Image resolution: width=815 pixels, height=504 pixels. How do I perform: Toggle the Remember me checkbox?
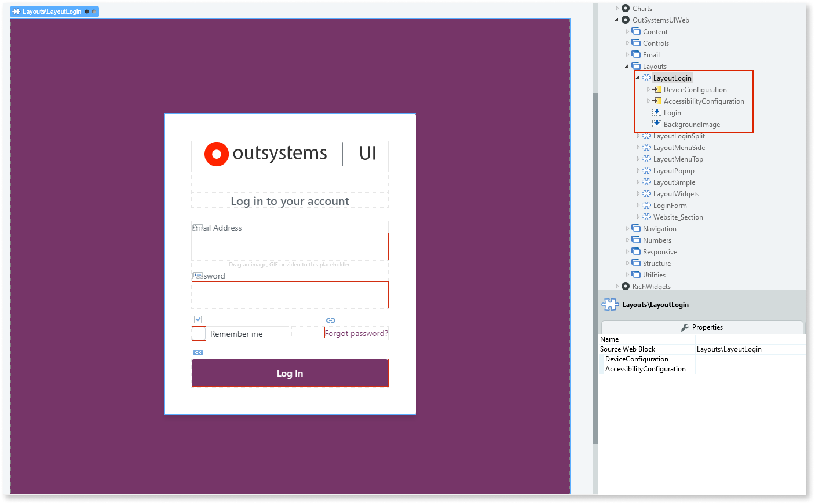198,333
